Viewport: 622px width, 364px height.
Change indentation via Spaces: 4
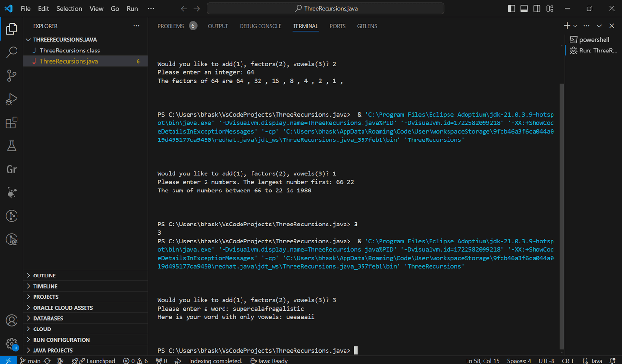519,361
